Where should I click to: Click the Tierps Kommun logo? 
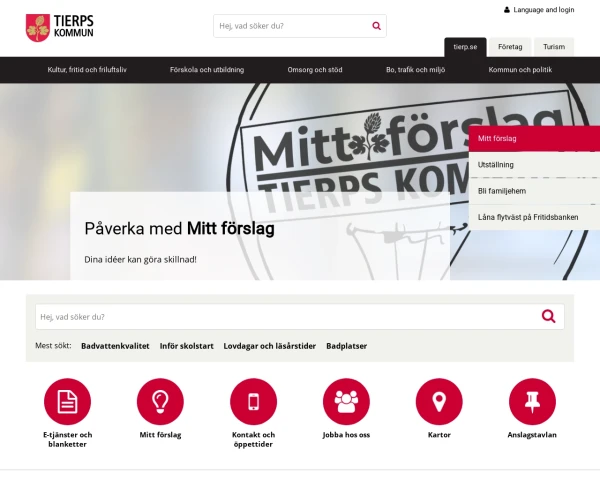pyautogui.click(x=60, y=28)
